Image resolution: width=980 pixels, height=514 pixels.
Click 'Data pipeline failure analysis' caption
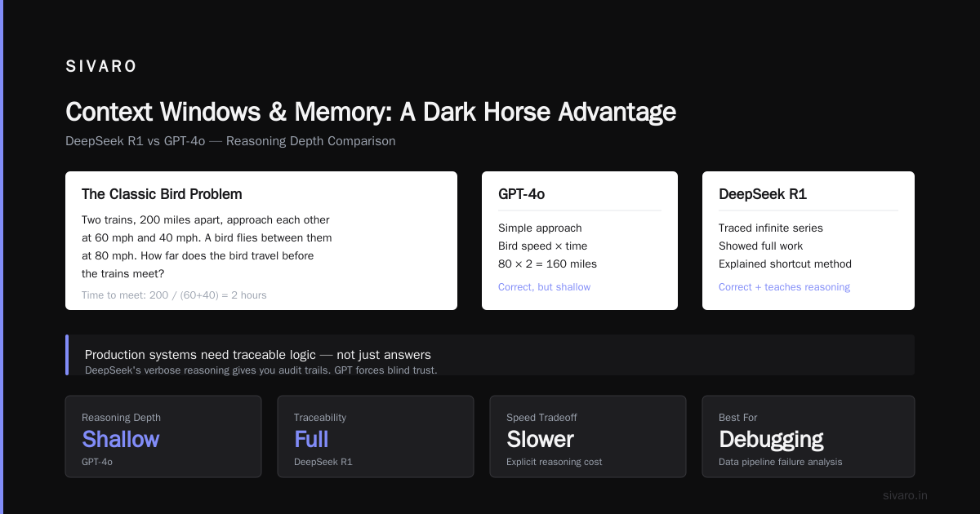(x=781, y=462)
